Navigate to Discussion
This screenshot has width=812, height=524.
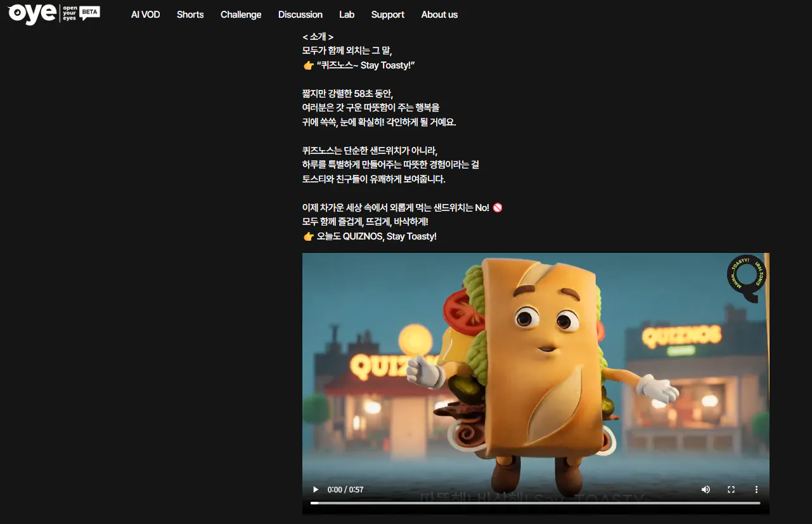click(300, 15)
